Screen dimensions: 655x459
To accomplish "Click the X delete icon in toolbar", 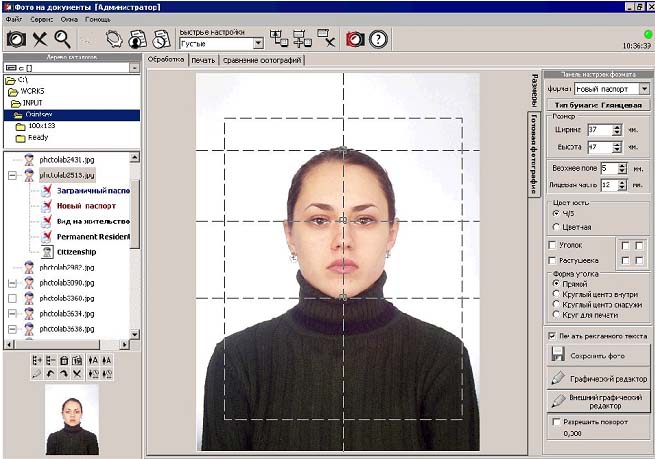I will click(x=40, y=39).
